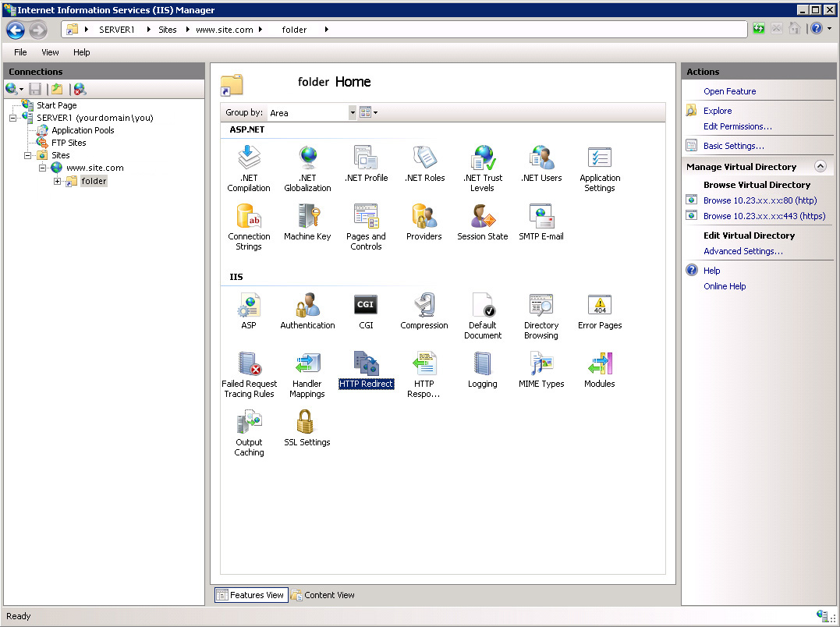
Task: Open the .NET Roles feature
Action: click(425, 164)
